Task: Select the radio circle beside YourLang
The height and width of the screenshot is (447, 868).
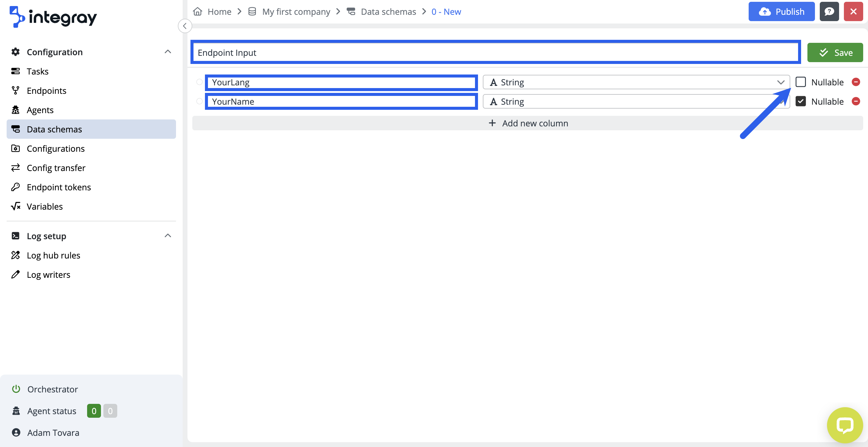Action: pos(199,82)
